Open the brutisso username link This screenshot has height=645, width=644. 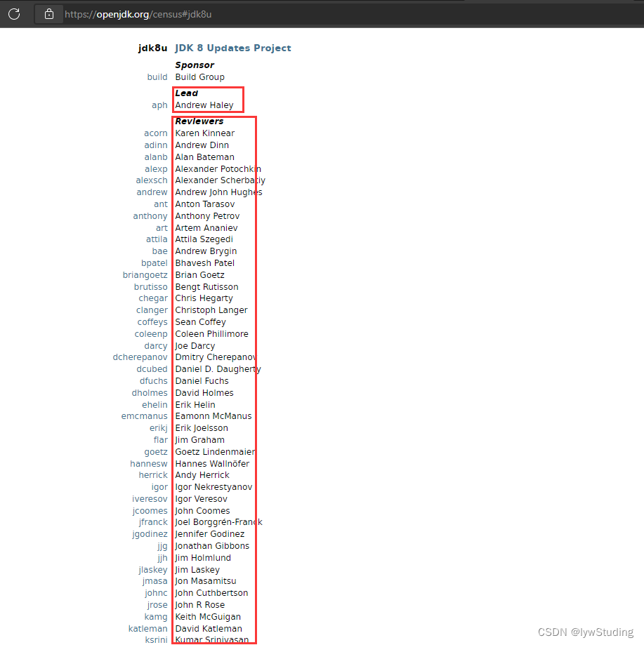150,287
